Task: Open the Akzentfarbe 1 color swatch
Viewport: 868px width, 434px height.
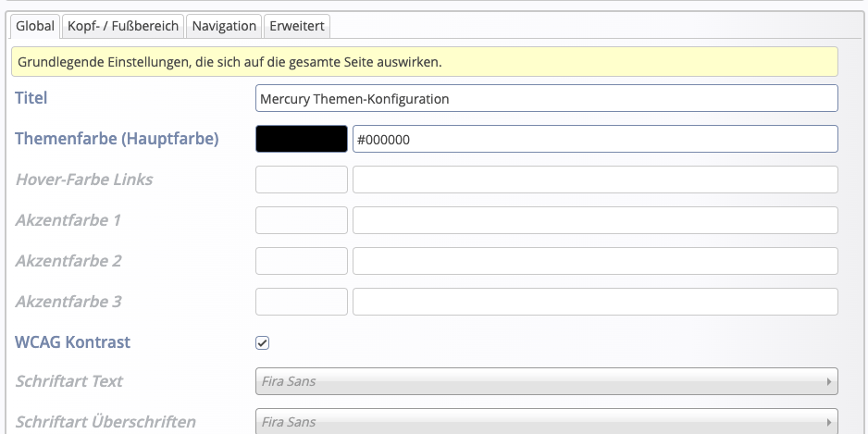Action: (301, 220)
